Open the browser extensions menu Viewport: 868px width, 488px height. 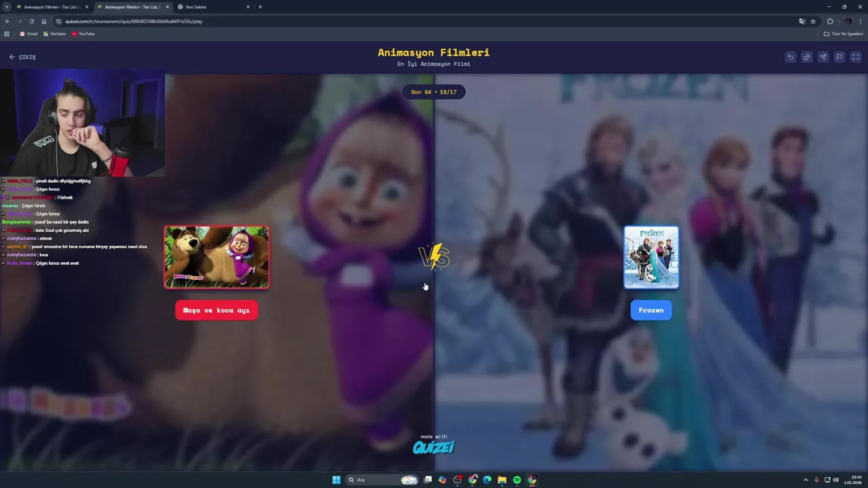pyautogui.click(x=830, y=21)
